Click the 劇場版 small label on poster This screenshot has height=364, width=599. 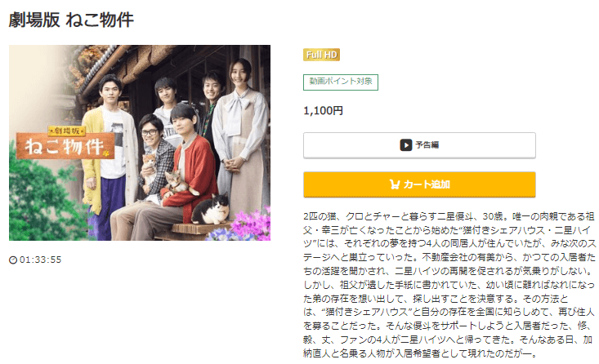coord(67,131)
